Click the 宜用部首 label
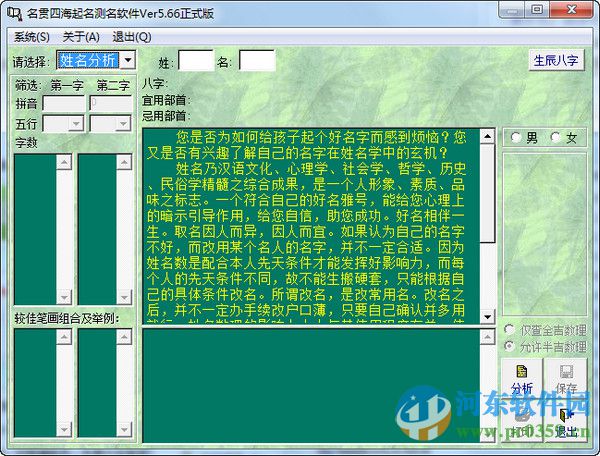The image size is (600, 456). [164, 100]
